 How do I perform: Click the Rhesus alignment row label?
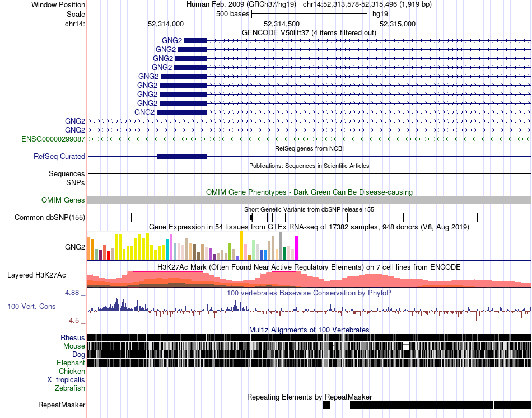pos(73,337)
